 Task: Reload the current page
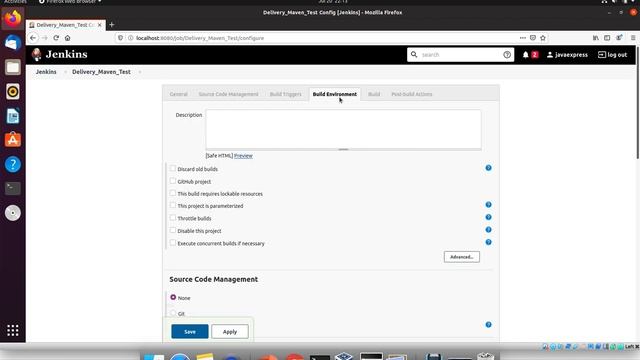tap(56, 38)
